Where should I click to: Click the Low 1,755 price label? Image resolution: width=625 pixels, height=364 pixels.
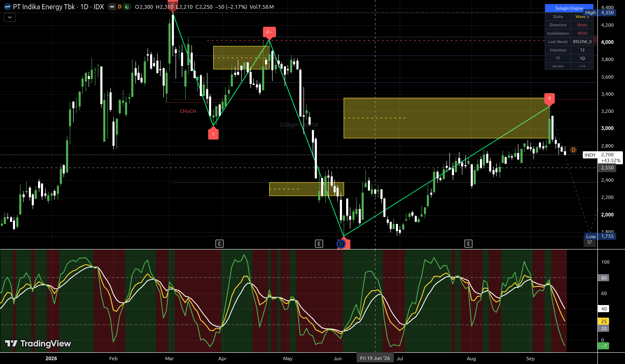coord(600,237)
